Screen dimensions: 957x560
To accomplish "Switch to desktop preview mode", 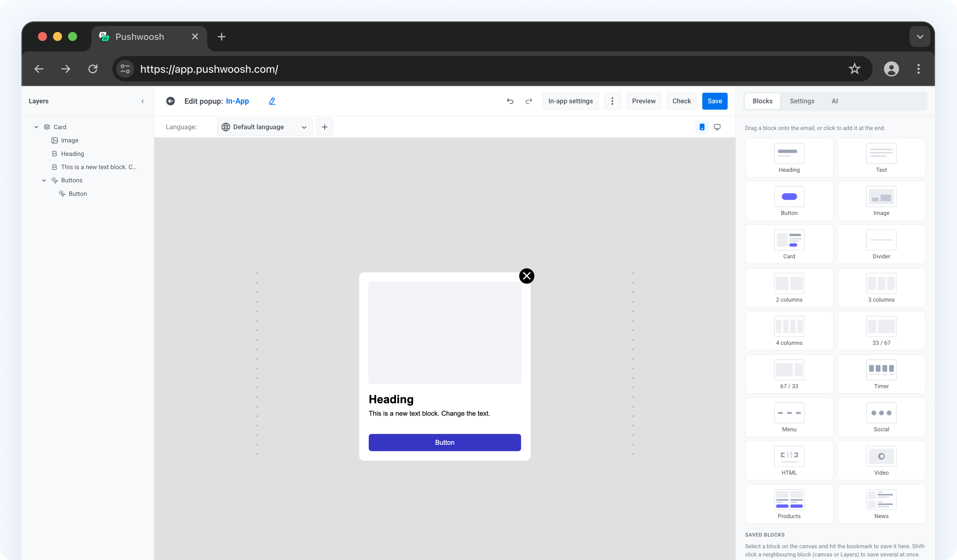I will point(717,127).
